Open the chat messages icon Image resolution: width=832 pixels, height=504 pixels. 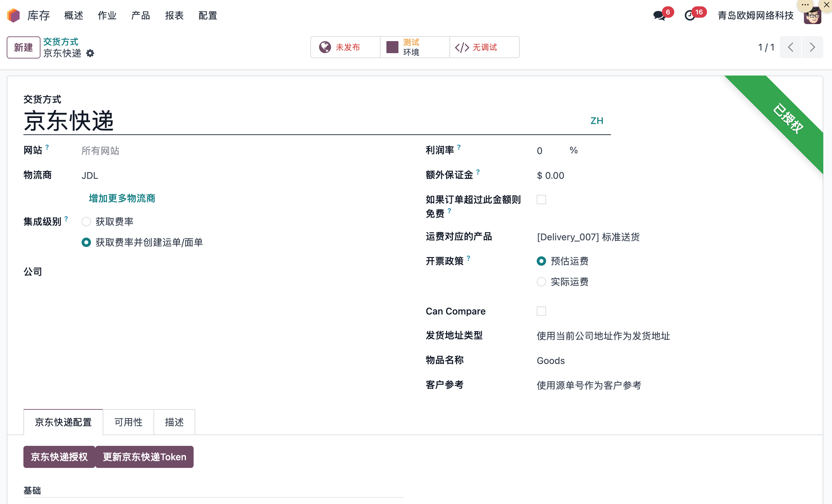click(658, 15)
